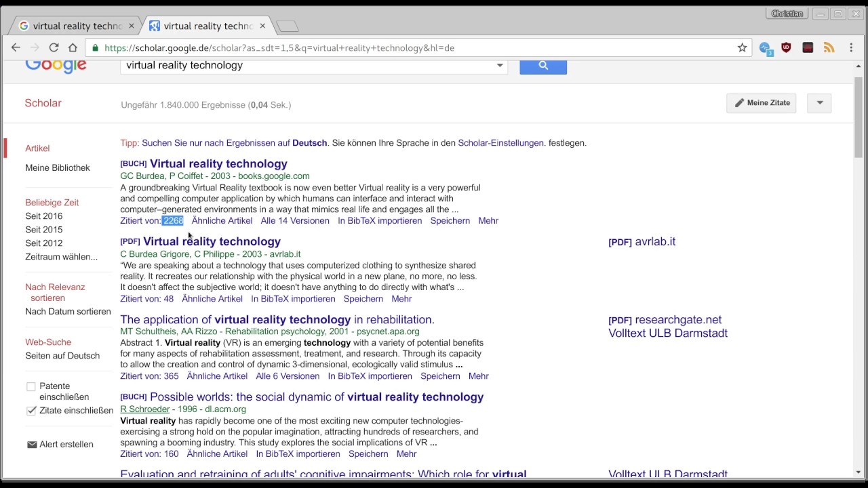The image size is (868, 488).
Task: Click In BibTeX importieren for first result
Action: [380, 221]
